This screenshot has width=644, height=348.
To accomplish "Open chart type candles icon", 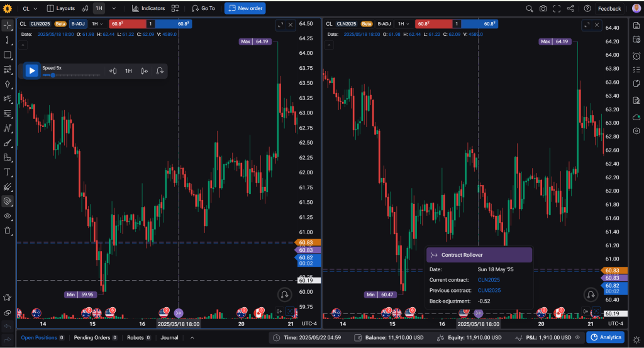I will pos(85,8).
